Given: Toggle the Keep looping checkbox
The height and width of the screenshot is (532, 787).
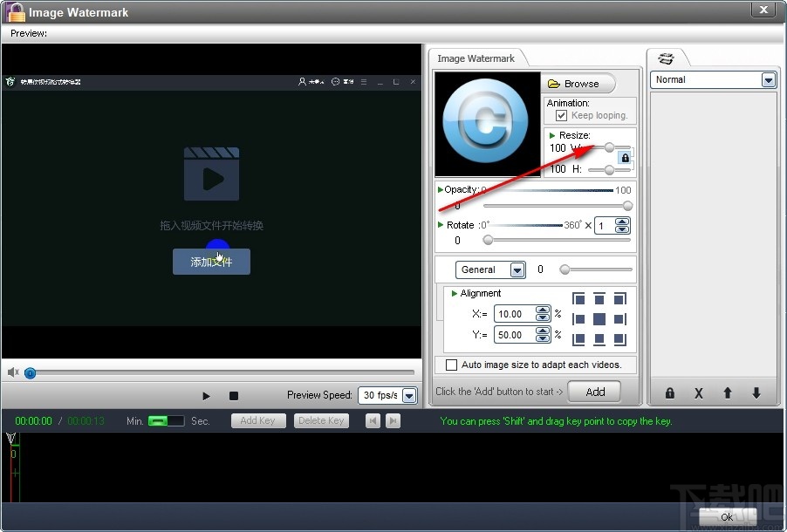Looking at the screenshot, I should pyautogui.click(x=561, y=115).
